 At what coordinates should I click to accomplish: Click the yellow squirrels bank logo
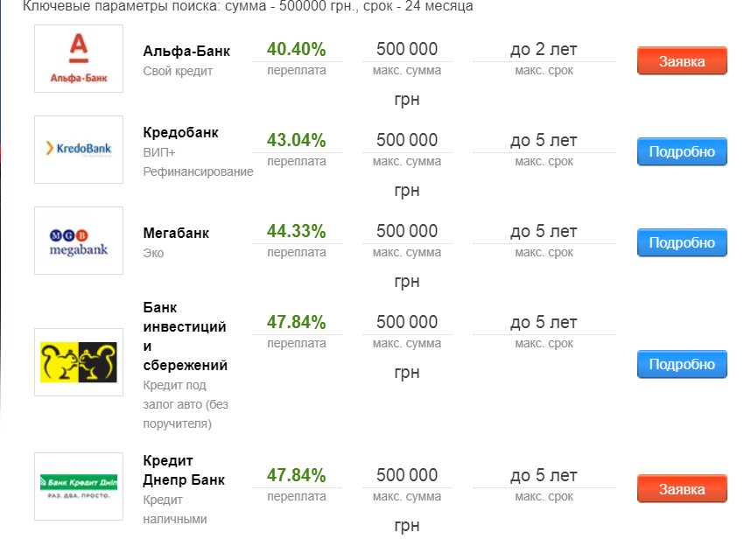pyautogui.click(x=79, y=362)
